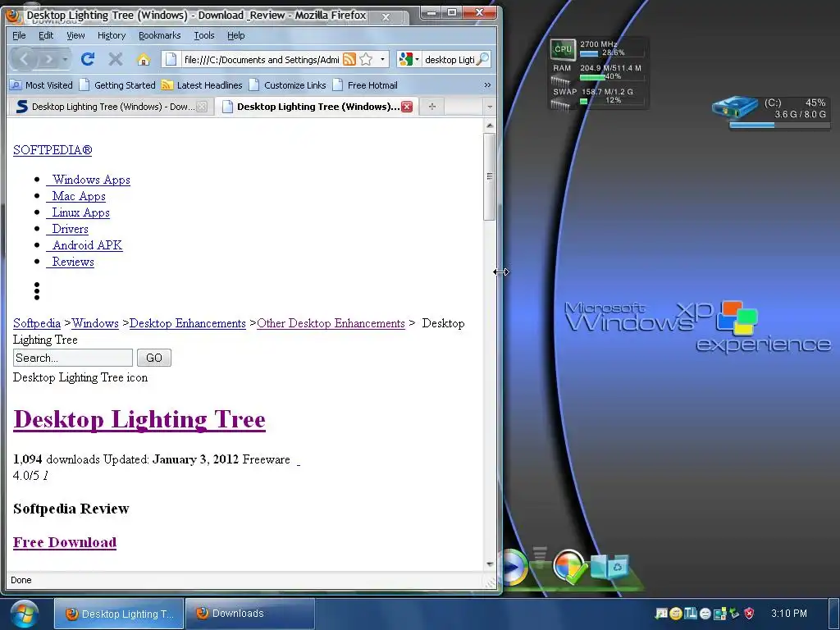Click the C: drive gadget icon
840x630 pixels.
735,109
